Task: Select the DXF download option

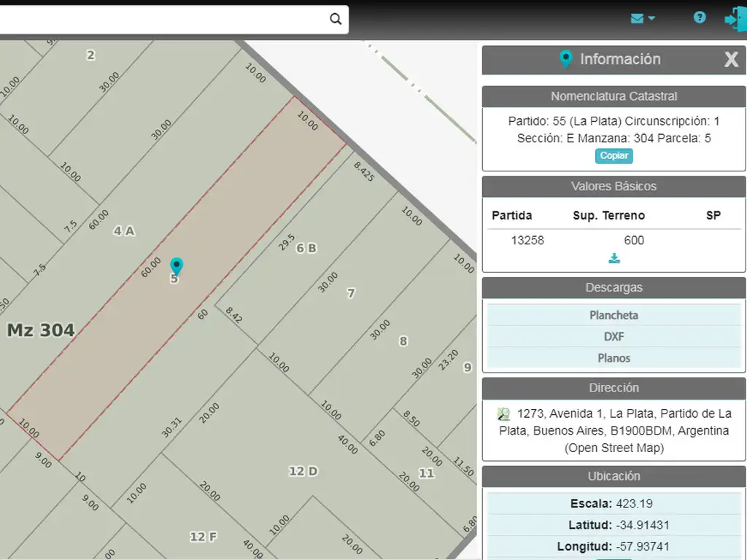Action: tap(614, 336)
